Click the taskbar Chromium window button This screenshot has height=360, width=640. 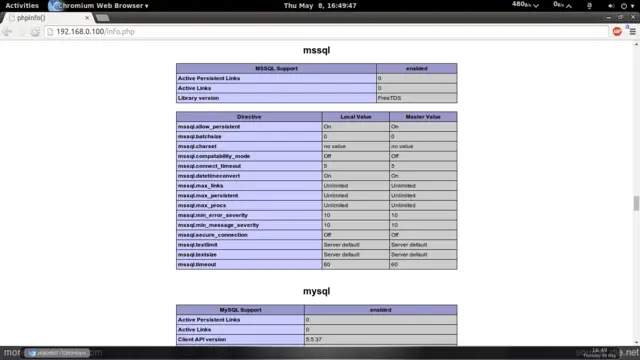57,353
